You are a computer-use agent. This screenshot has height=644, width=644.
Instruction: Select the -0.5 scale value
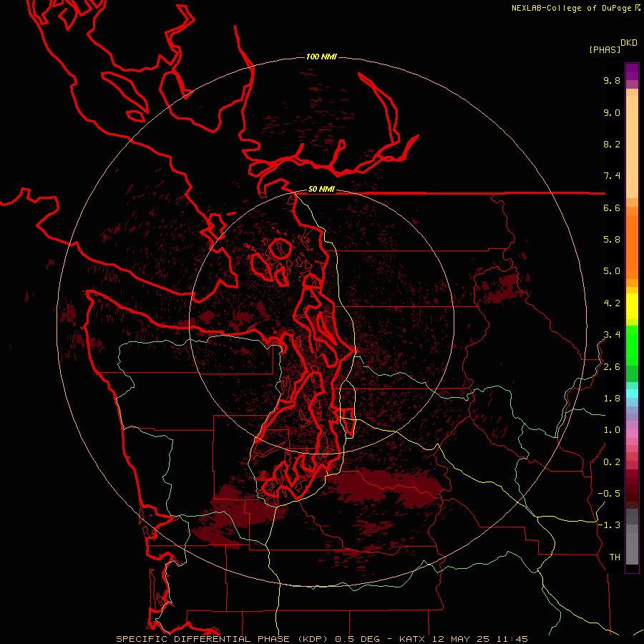609,494
